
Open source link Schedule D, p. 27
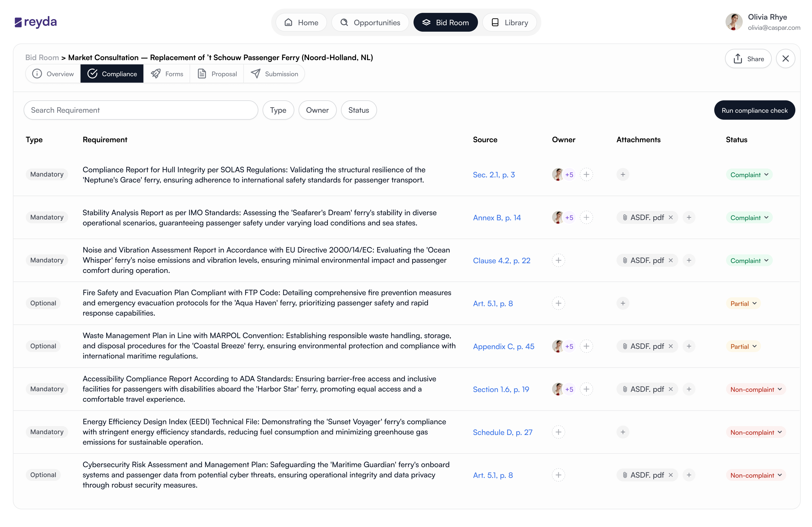point(503,433)
